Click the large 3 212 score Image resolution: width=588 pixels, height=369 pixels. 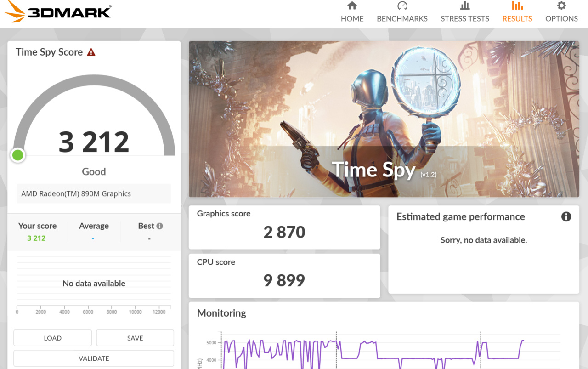(94, 142)
